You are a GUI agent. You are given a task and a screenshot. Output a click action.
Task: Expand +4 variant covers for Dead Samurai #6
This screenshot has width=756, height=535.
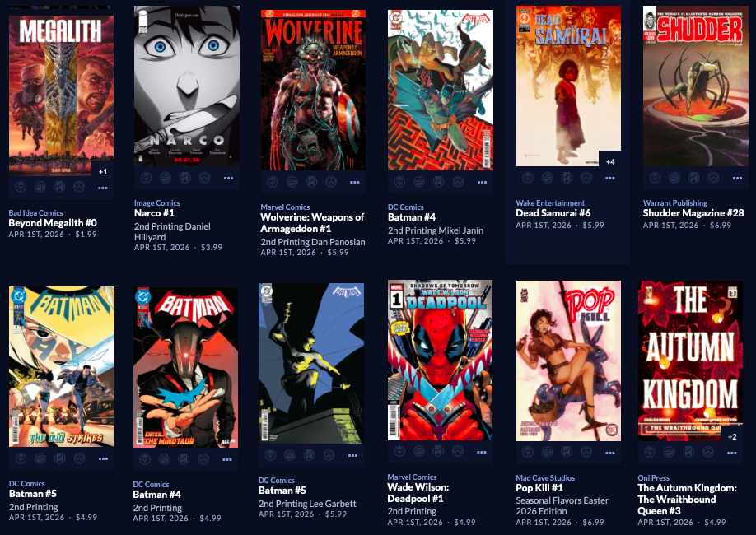pos(610,161)
